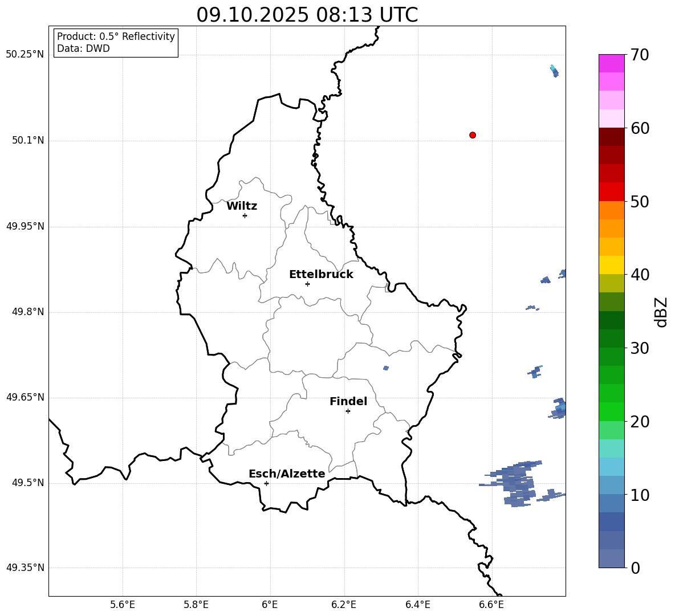Click the 5.6°E longitude label

[123, 605]
